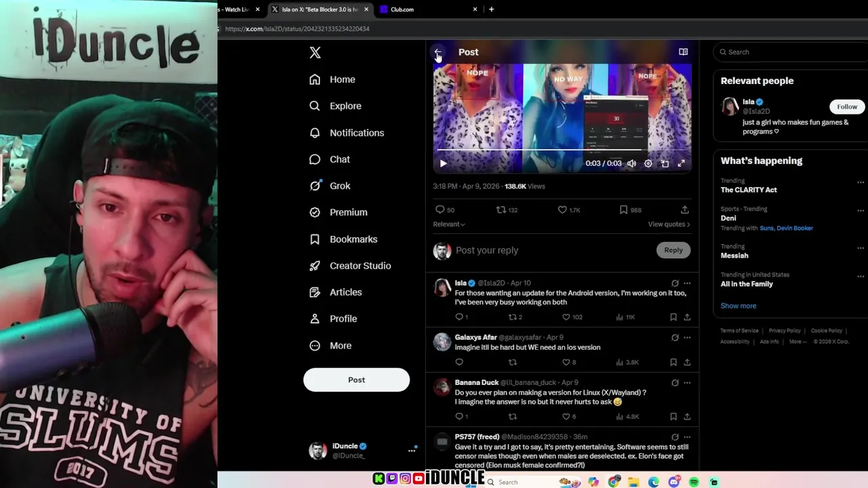Bookmark Banana Duck's reply
868x488 pixels.
pyautogui.click(x=673, y=417)
